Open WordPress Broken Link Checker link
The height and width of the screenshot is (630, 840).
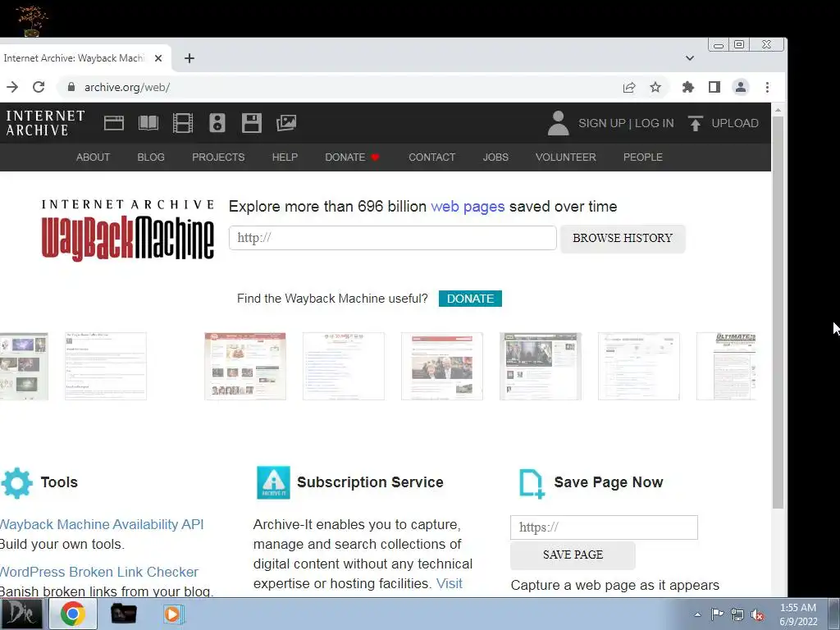99,572
